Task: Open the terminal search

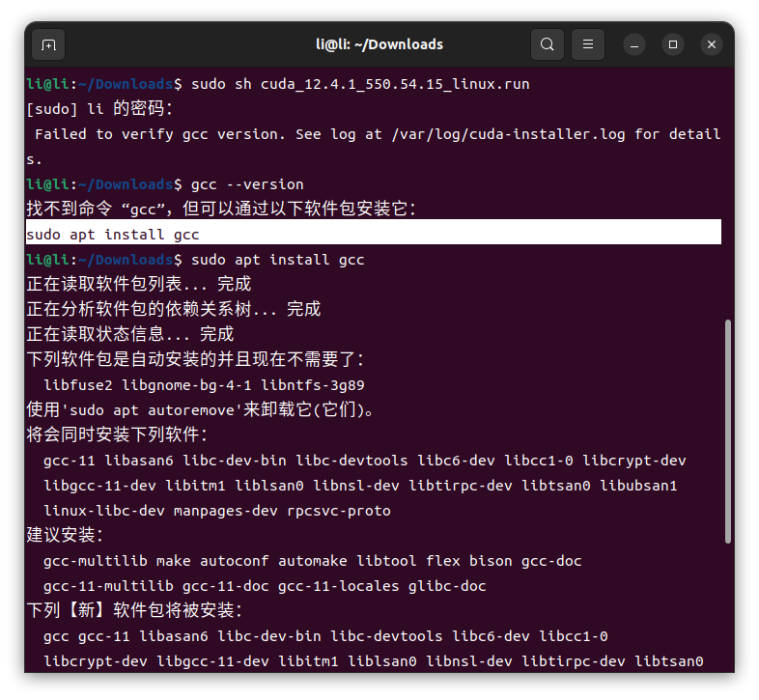Action: (547, 44)
